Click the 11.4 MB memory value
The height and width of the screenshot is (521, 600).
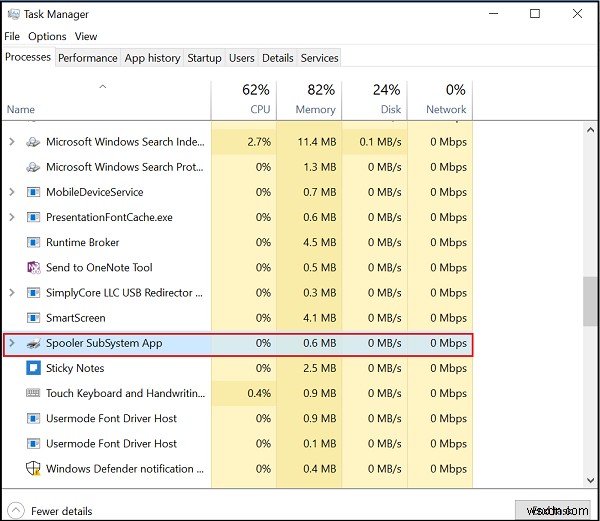point(317,142)
